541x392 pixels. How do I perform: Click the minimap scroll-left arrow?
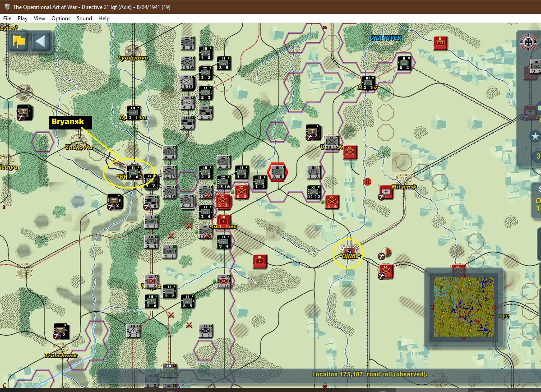[x=432, y=307]
